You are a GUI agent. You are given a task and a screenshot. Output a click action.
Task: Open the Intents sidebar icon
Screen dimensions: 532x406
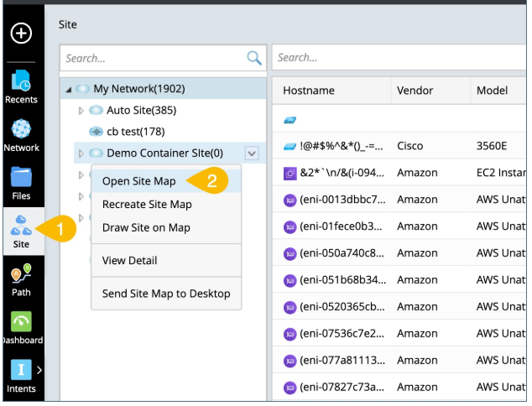21,375
